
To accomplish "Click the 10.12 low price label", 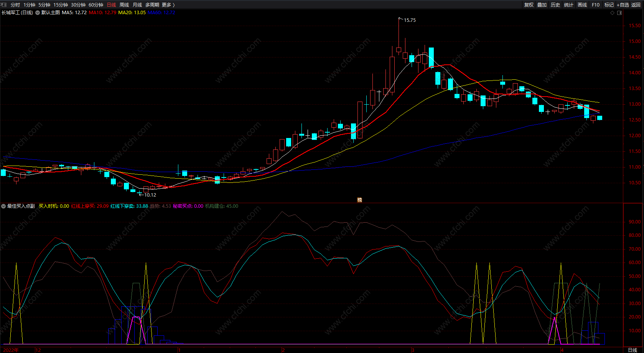I will pyautogui.click(x=150, y=195).
